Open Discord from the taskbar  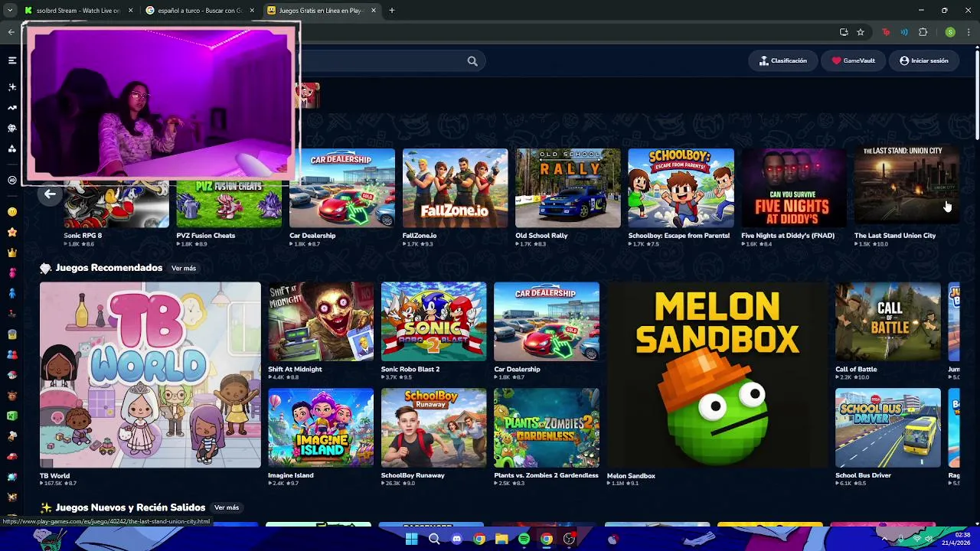[456, 539]
